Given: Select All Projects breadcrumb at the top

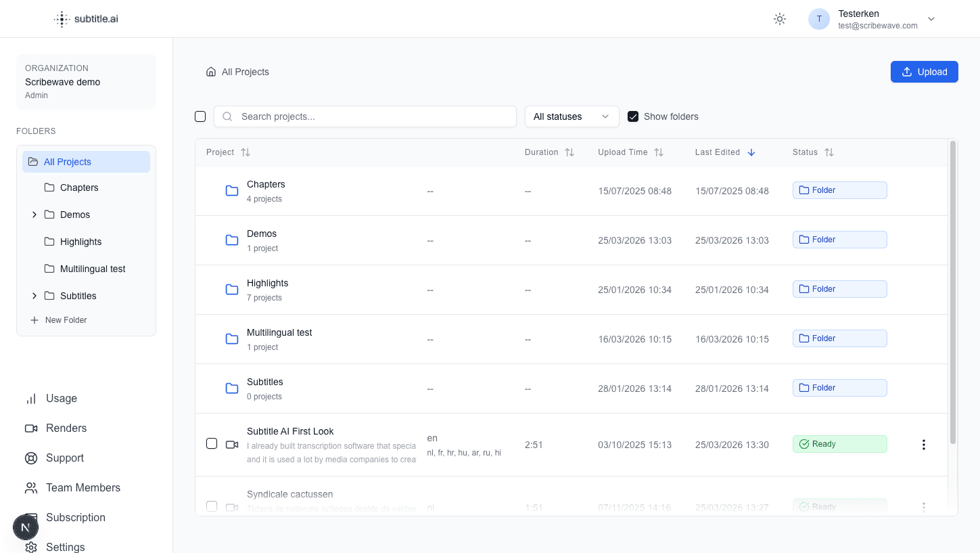Looking at the screenshot, I should [x=246, y=72].
